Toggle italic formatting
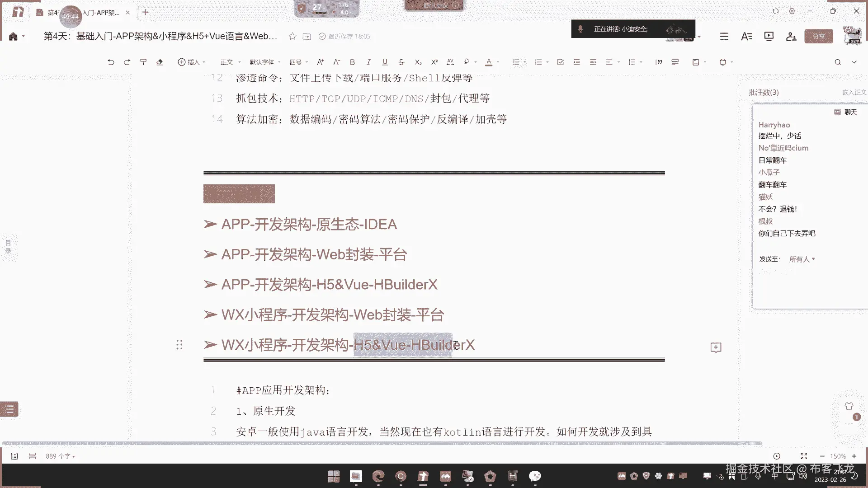Viewport: 868px width, 488px height. point(368,62)
